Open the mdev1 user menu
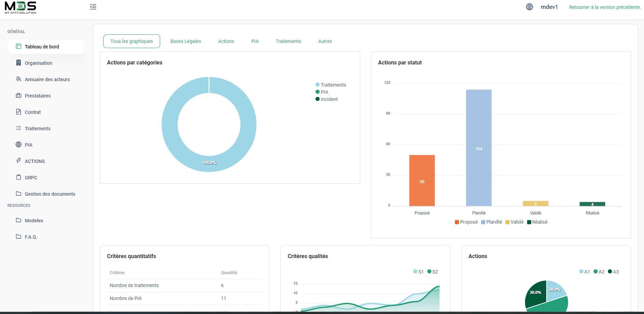Viewport: 644px width, 314px height. coord(549,7)
